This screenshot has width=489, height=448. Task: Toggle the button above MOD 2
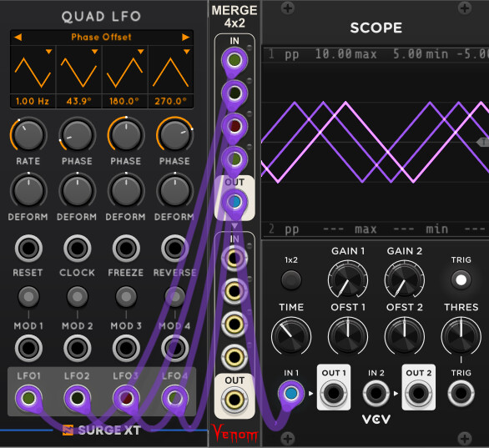click(78, 296)
